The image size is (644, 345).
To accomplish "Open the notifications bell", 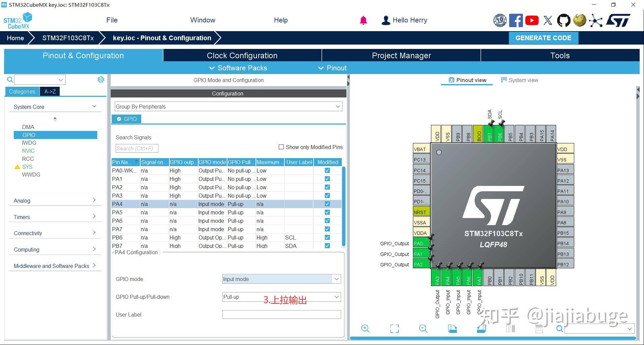I will tap(363, 20).
